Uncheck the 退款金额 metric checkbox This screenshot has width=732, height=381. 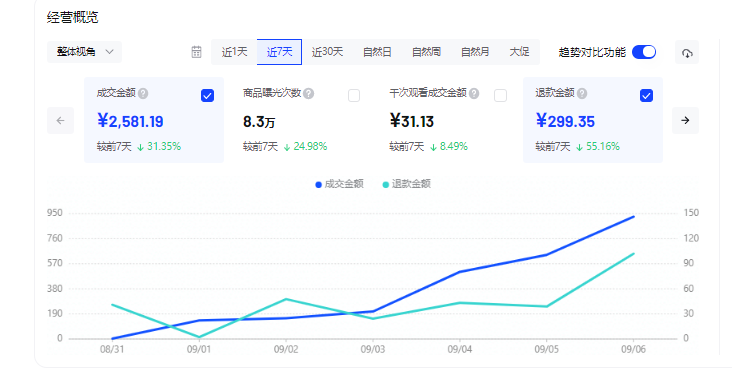point(646,96)
